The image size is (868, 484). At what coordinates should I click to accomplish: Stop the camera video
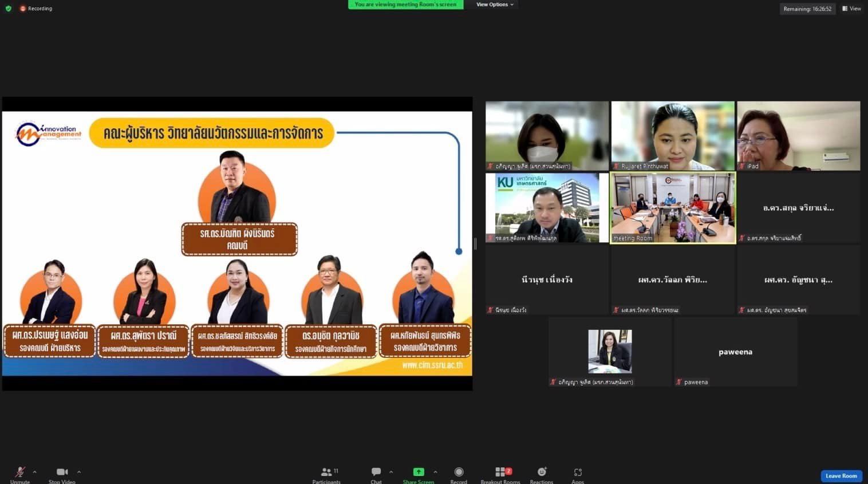click(x=62, y=473)
